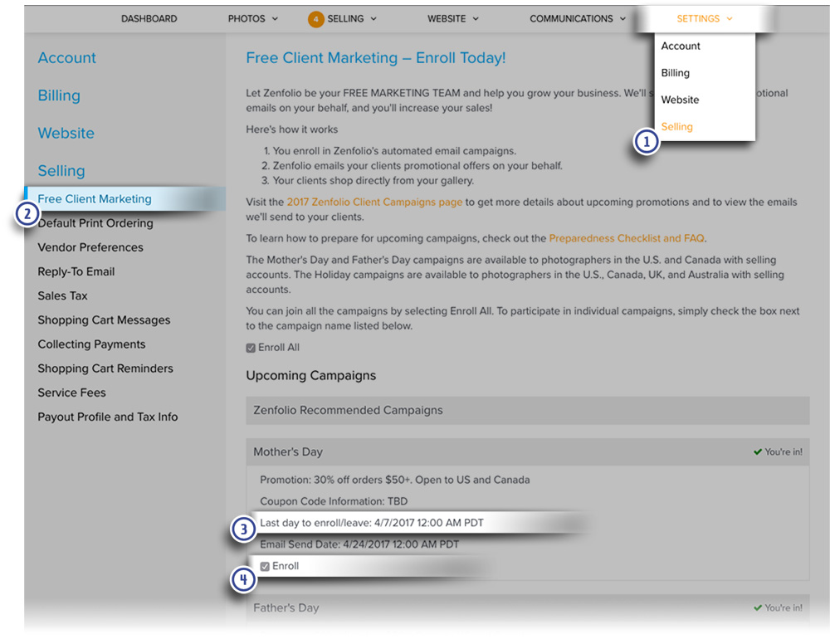The width and height of the screenshot is (830, 644).
Task: Expand the Website menu chevron
Action: point(476,18)
